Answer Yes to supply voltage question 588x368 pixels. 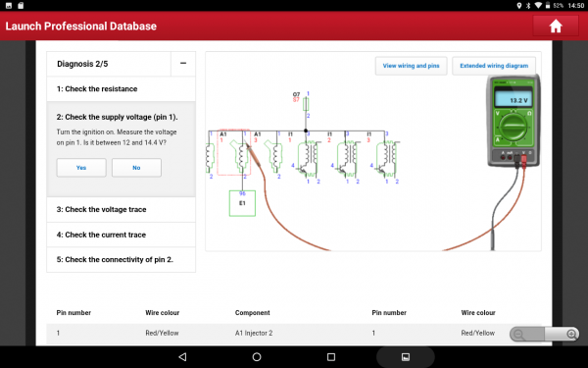(81, 168)
